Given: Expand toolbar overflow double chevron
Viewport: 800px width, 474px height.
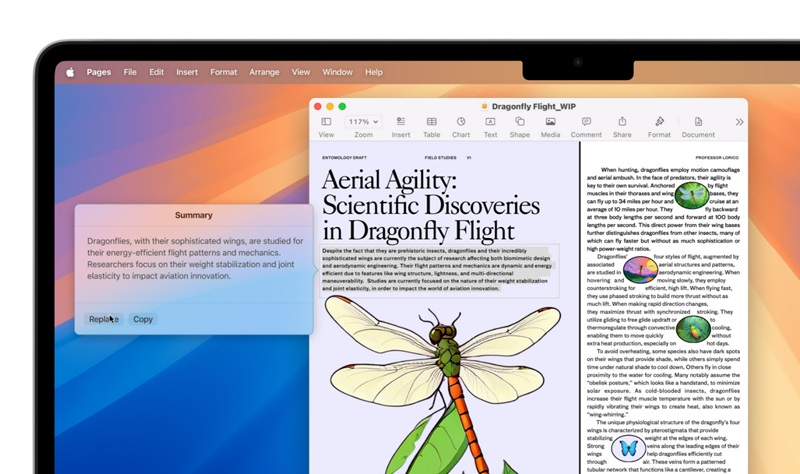Looking at the screenshot, I should (x=739, y=122).
